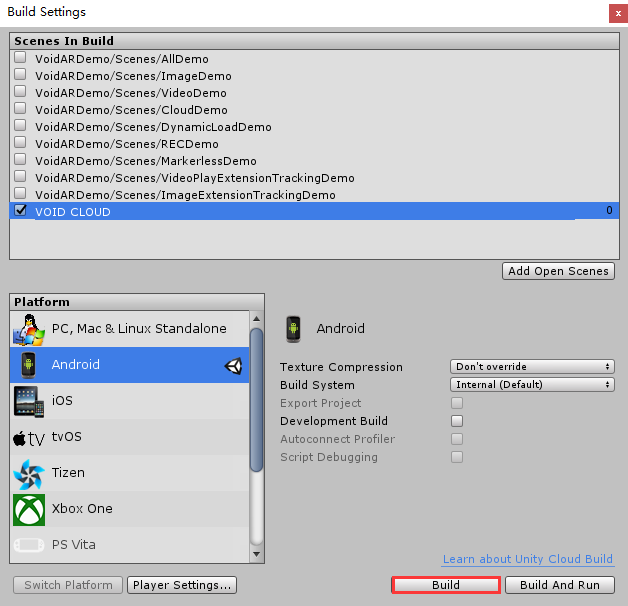Open the Texture Compression dropdown
The width and height of the screenshot is (628, 606).
[x=532, y=366]
